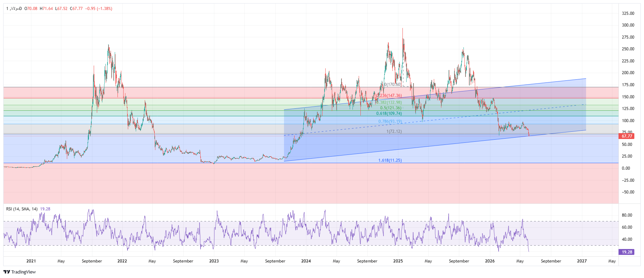The image size is (644, 278).
Task: Click the −50.00 price axis label
Action: click(x=628, y=192)
